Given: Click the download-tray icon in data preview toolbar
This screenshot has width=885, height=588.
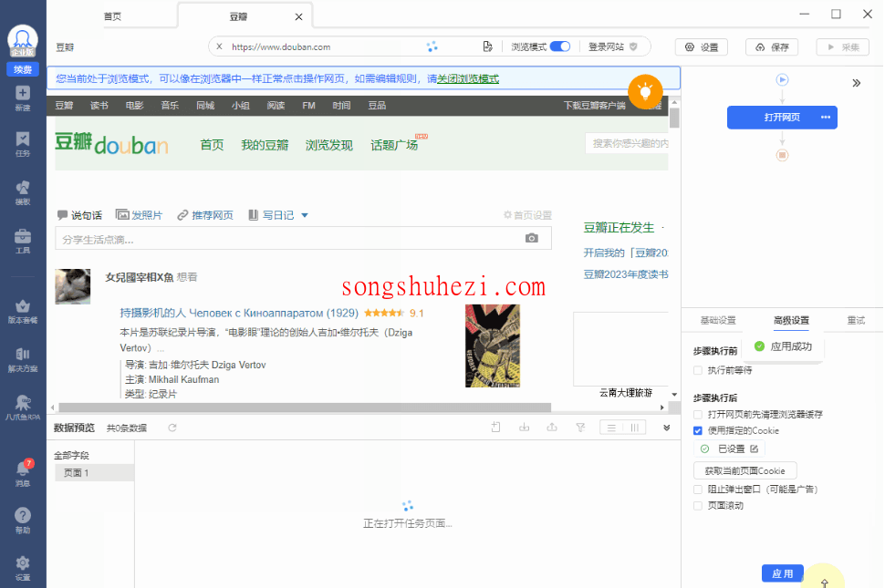Looking at the screenshot, I should [525, 428].
